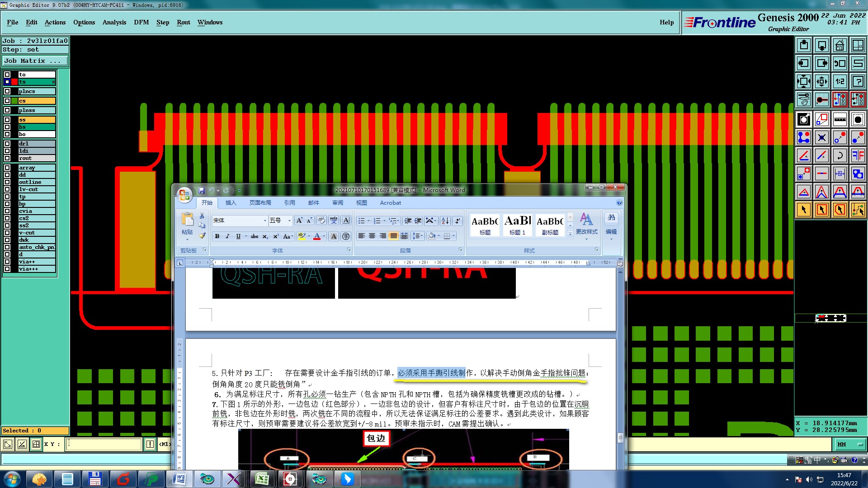Click the Help menu button
This screenshot has width=868, height=488.
666,22
